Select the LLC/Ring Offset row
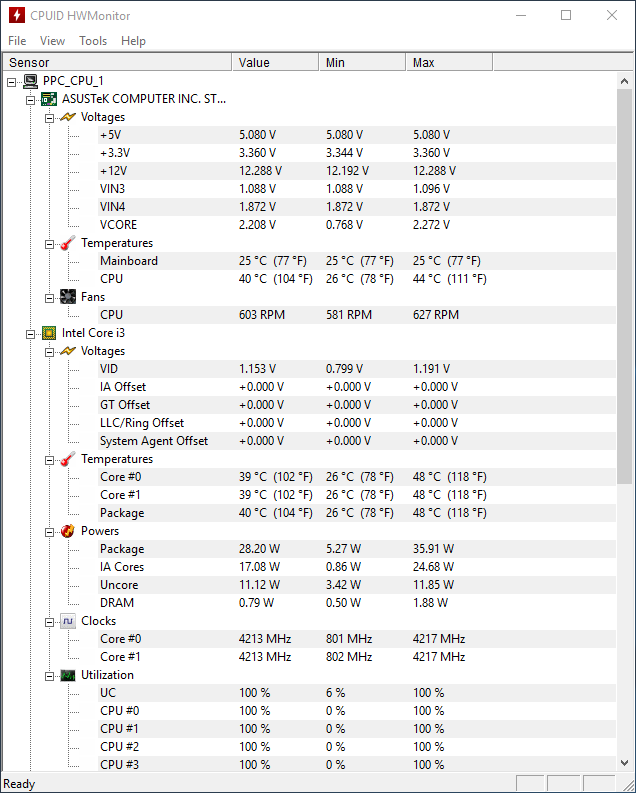636x793 pixels. coord(357,423)
